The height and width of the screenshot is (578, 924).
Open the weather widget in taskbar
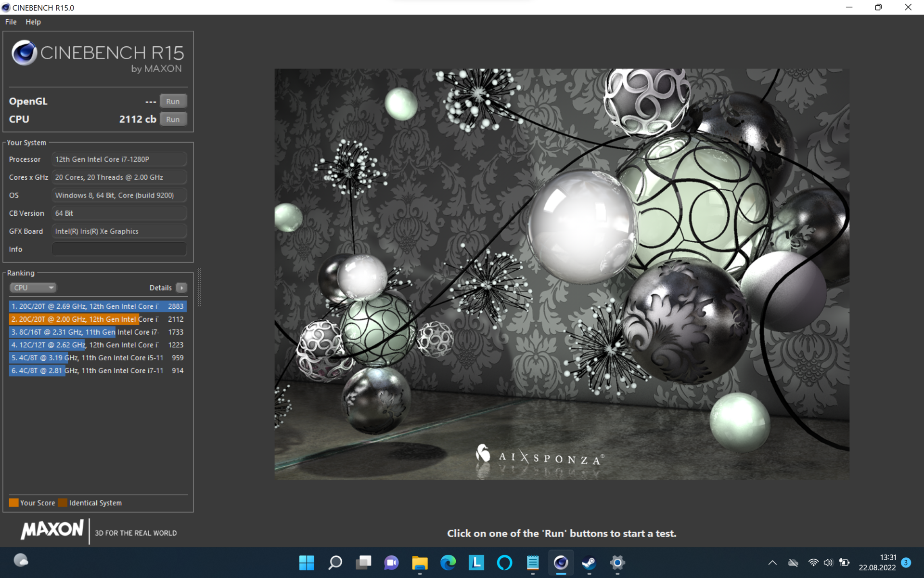tap(21, 561)
